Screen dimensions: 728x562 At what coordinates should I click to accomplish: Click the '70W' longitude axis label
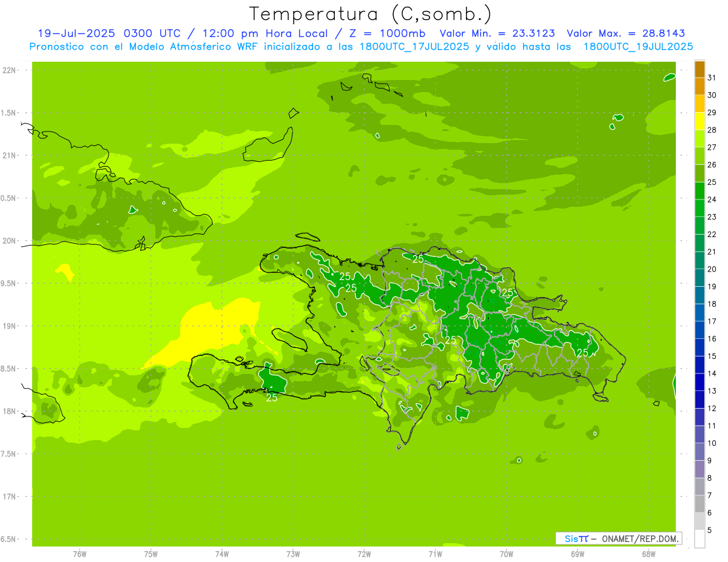pyautogui.click(x=507, y=554)
